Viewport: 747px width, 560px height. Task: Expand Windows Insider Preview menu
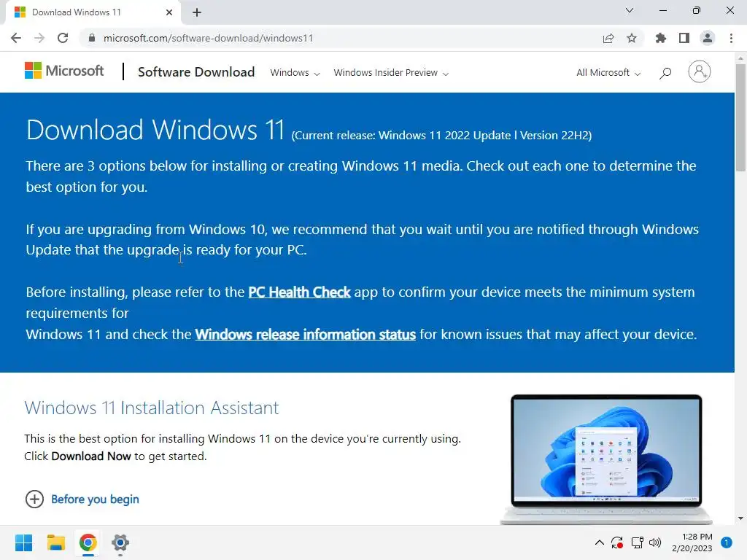(x=391, y=73)
